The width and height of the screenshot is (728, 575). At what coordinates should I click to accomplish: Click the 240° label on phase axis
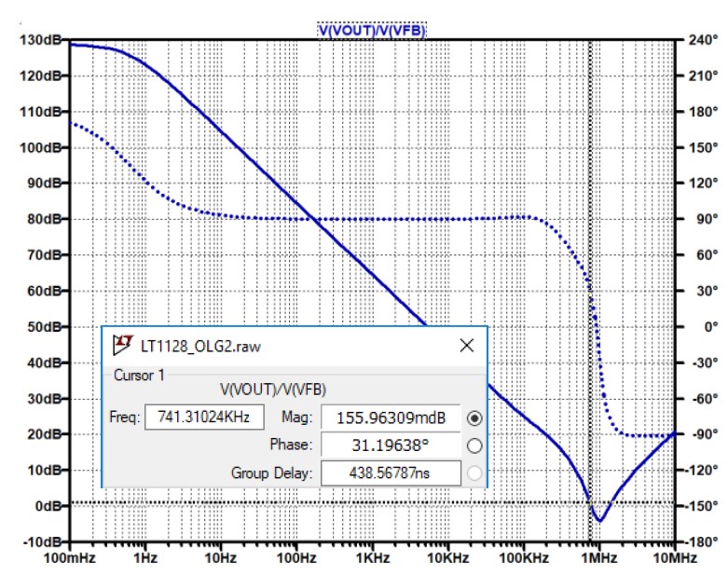(699, 40)
